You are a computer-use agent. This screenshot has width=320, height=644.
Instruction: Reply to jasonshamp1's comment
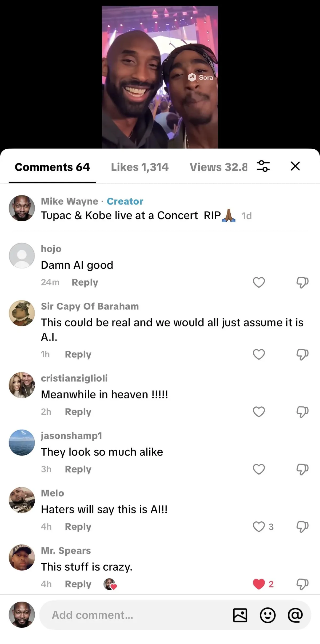78,469
